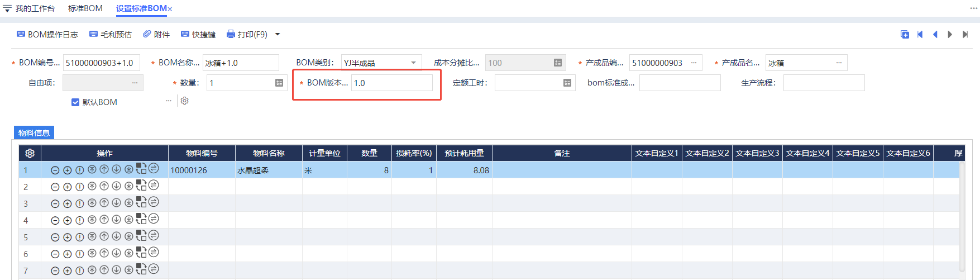980x280 pixels.
Task: Jump to the last record arrow
Action: click(965, 35)
